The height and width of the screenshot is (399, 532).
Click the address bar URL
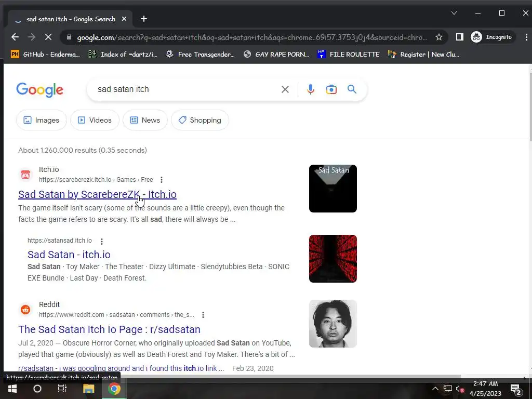(252, 37)
